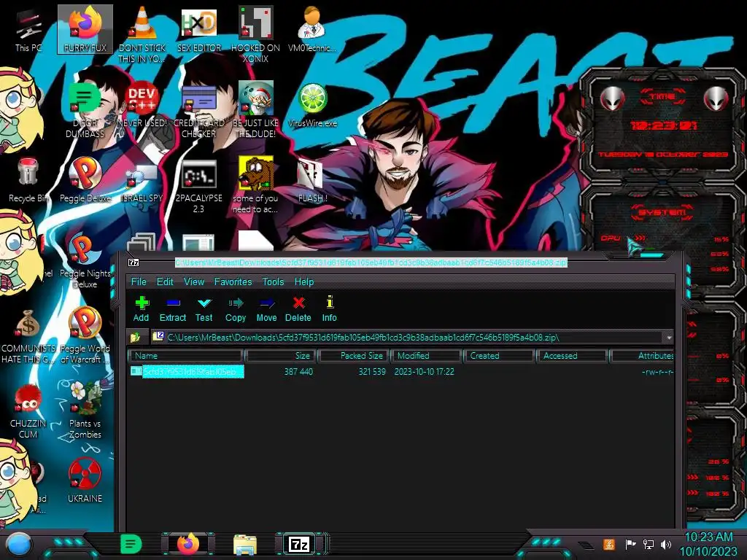This screenshot has width=747, height=560.
Task: Select the VM0Technic desktop icon
Action: pos(312,29)
